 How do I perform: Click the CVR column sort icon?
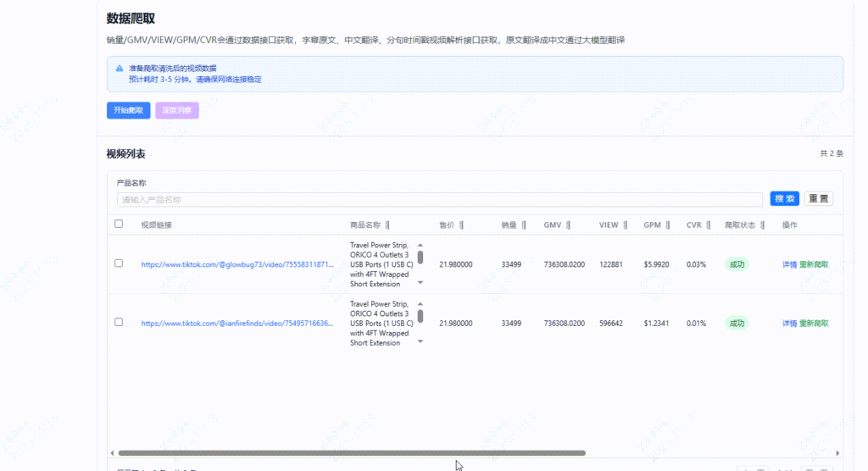click(709, 225)
